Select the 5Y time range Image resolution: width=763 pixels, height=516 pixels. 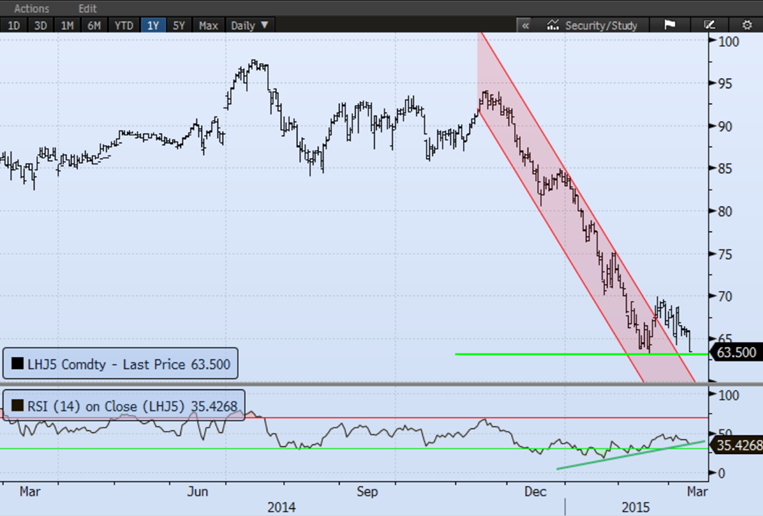180,24
